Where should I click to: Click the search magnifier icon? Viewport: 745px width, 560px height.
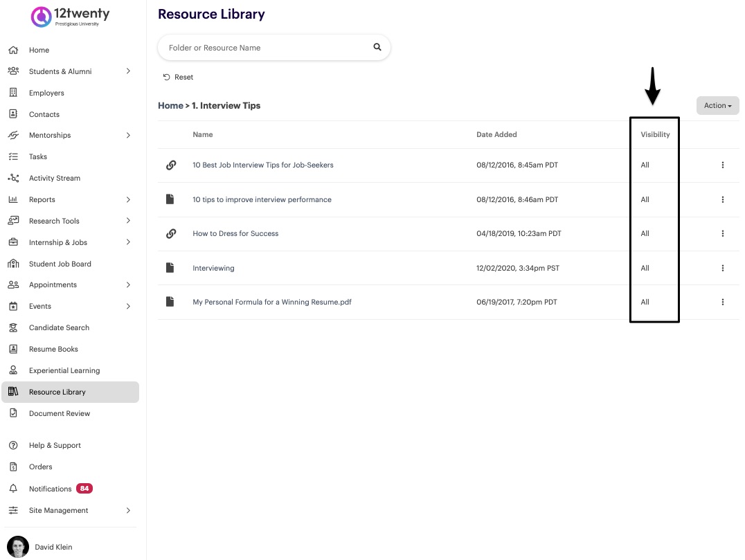(377, 48)
